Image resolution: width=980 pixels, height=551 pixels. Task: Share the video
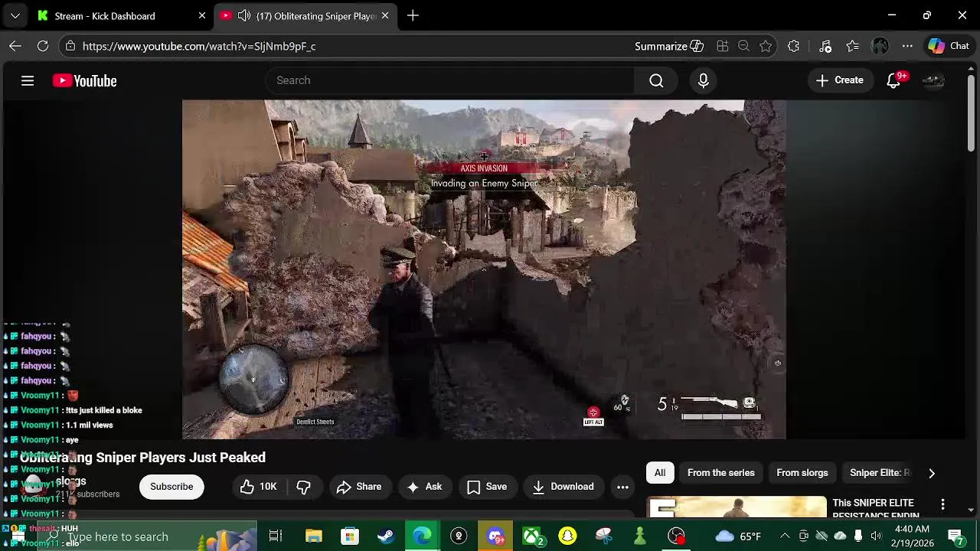click(359, 487)
